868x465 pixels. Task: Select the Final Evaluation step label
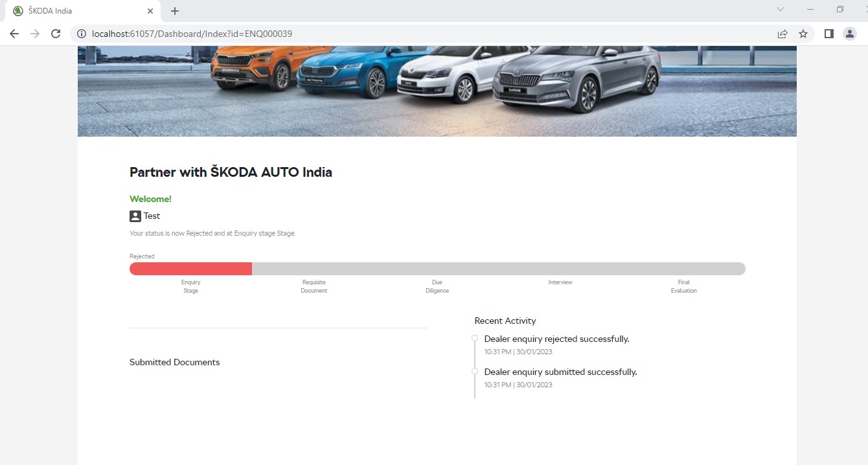click(683, 286)
